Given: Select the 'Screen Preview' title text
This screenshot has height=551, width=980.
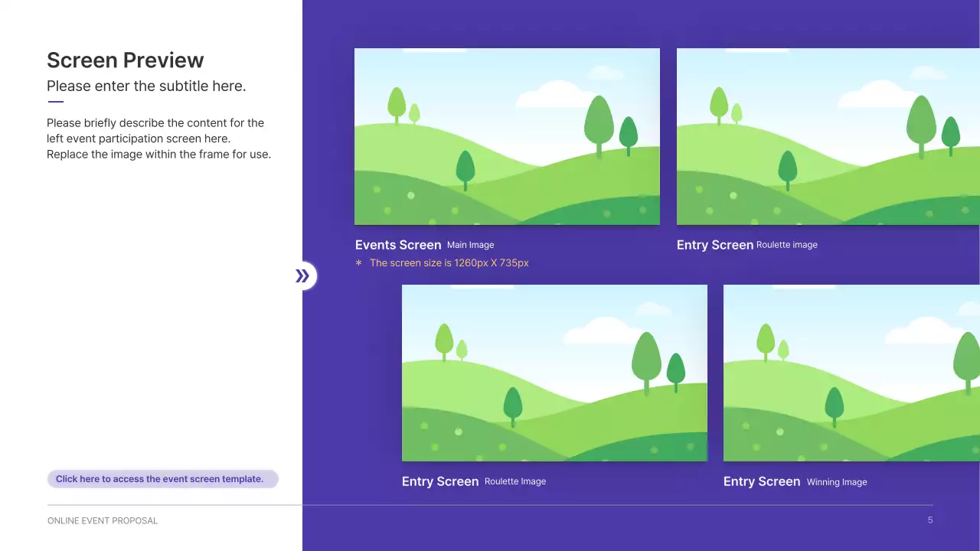Looking at the screenshot, I should [x=126, y=60].
